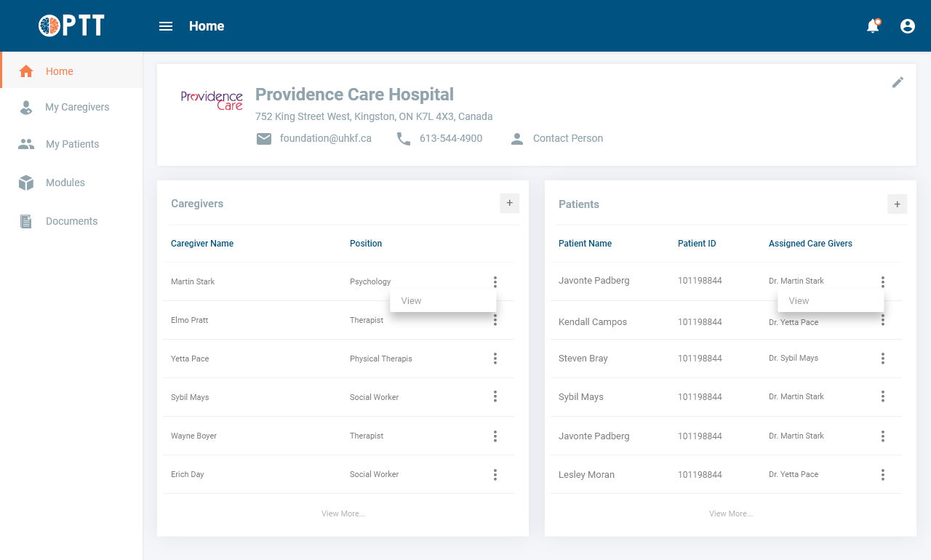Open options menu for Yetta Pace caregiver

tap(495, 359)
